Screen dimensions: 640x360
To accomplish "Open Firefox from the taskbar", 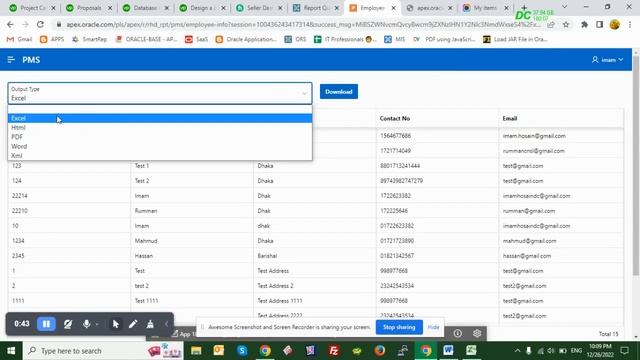I will (x=380, y=351).
